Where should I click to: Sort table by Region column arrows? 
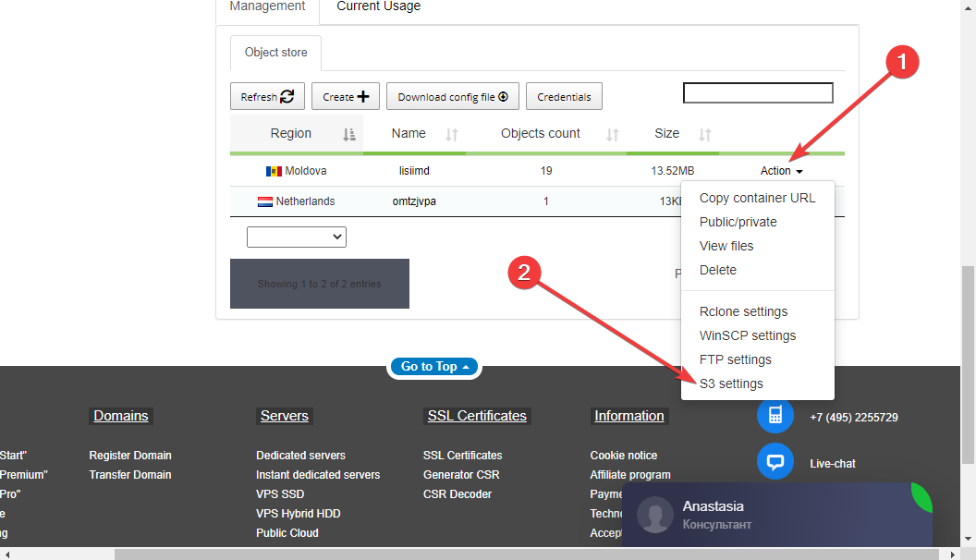click(x=348, y=135)
